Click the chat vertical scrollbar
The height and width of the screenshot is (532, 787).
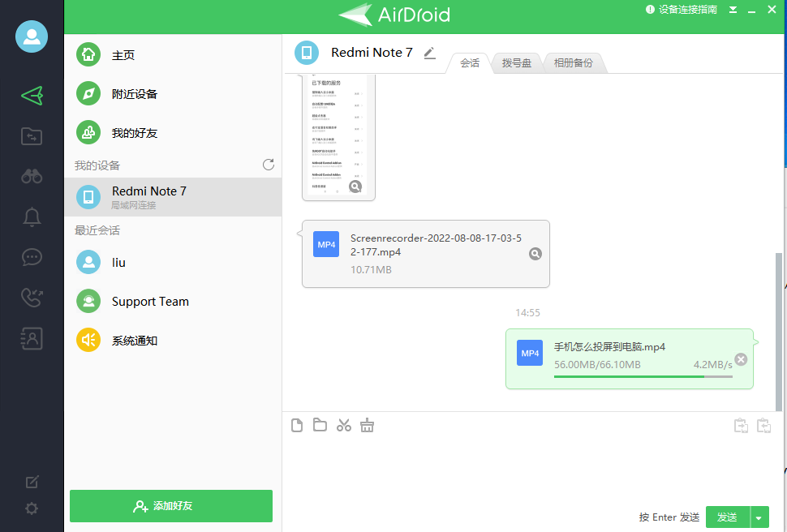pos(779,331)
